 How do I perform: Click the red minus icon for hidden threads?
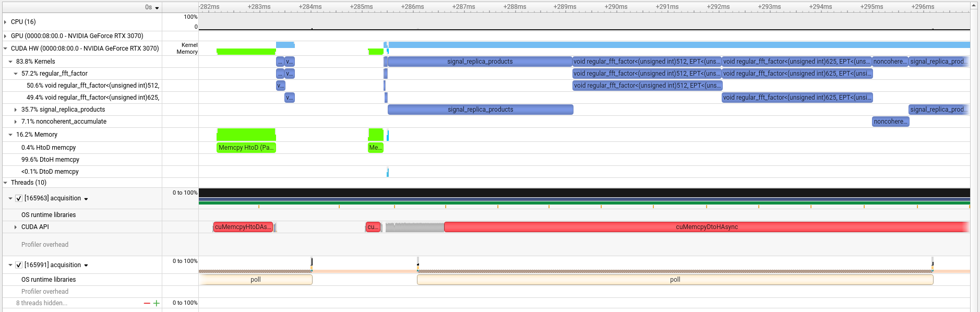point(147,303)
